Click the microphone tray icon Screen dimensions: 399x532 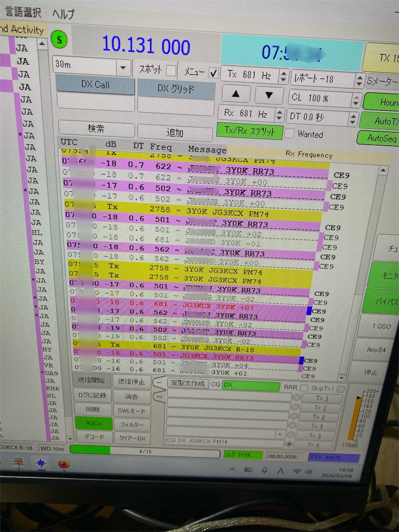[264, 470]
